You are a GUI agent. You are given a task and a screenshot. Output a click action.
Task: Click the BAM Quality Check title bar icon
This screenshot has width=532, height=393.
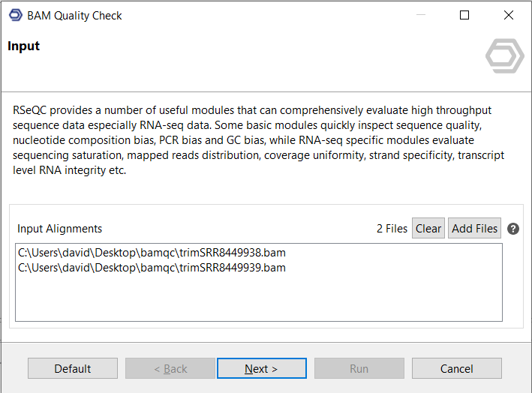15,15
